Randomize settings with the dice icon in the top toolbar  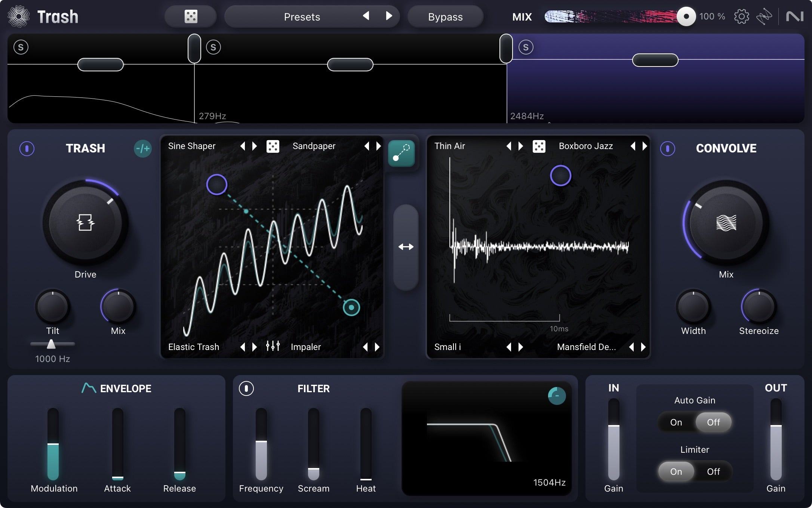pyautogui.click(x=191, y=16)
